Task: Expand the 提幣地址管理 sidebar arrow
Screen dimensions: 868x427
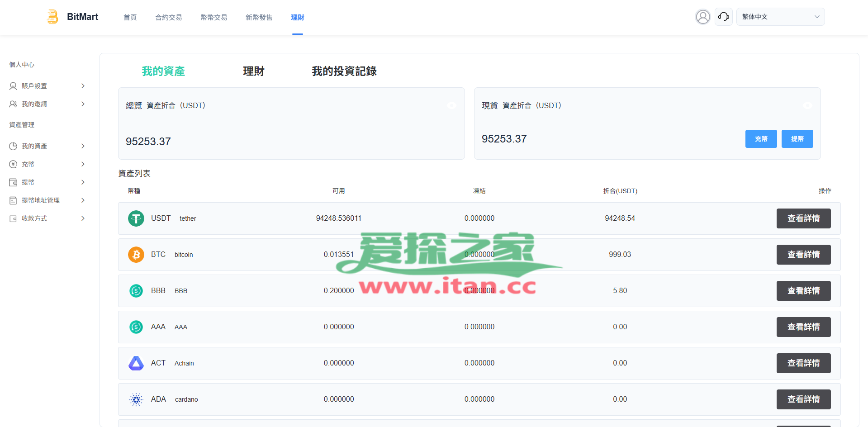Action: pos(83,200)
